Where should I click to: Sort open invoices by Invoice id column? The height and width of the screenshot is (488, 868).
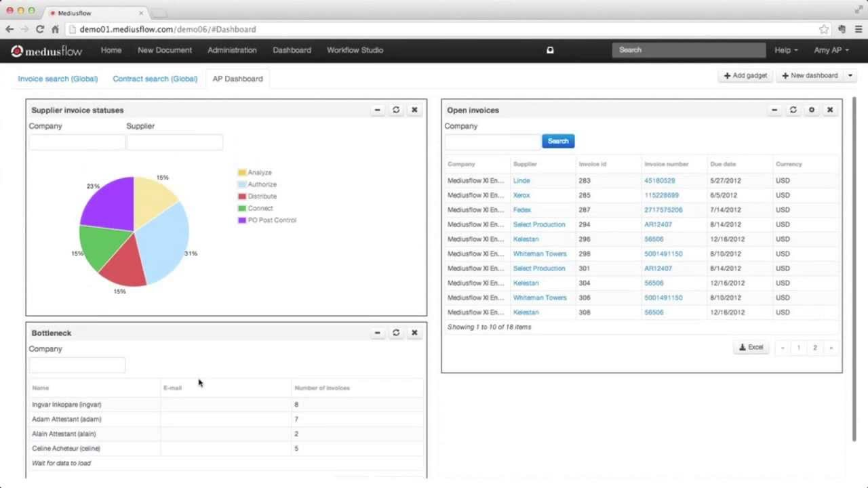click(x=592, y=164)
